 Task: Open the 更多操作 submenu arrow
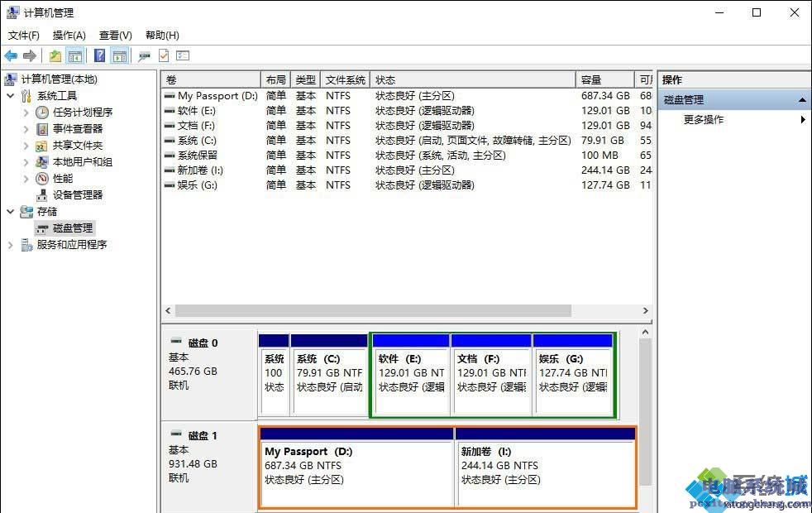click(803, 120)
